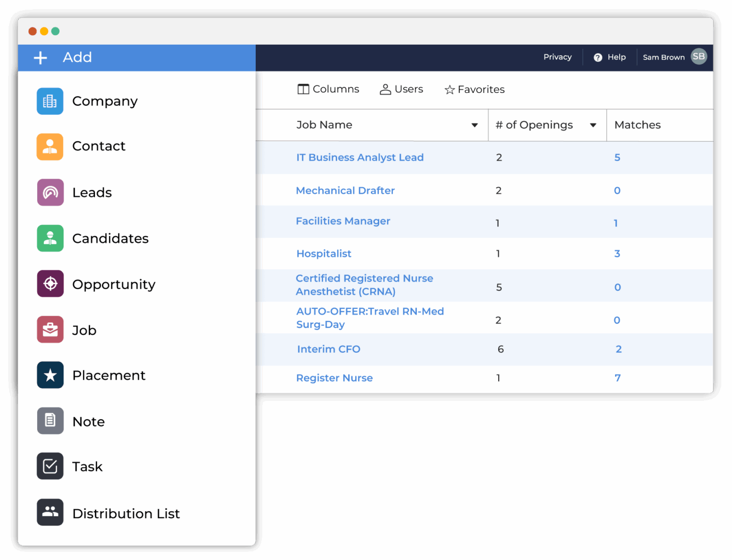732x560 pixels.
Task: Click the red Job briefcase icon
Action: pyautogui.click(x=50, y=329)
